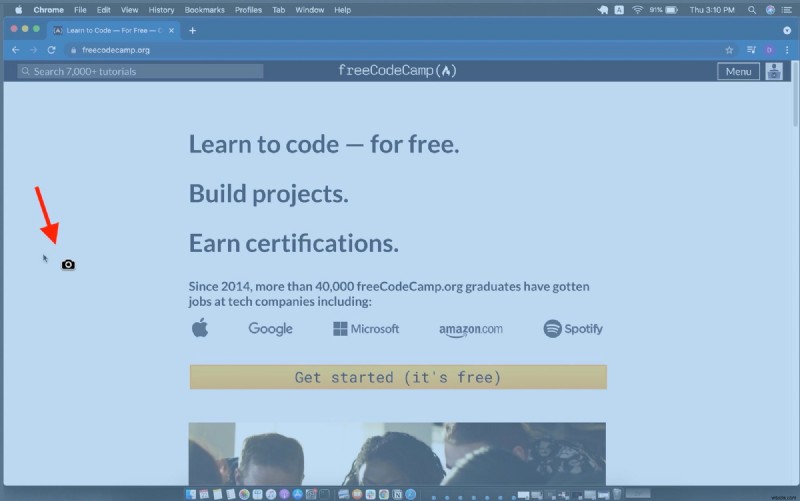Click Get started (it's free) button

coord(398,377)
